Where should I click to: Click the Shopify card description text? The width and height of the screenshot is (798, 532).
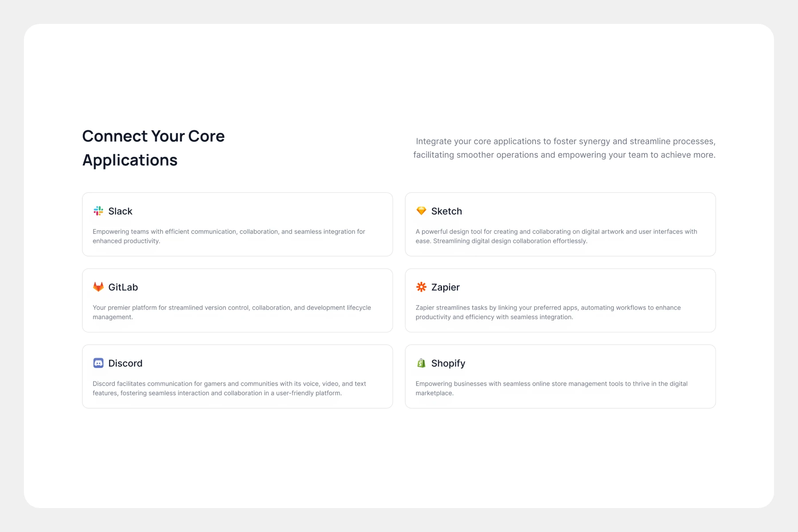[x=551, y=388]
